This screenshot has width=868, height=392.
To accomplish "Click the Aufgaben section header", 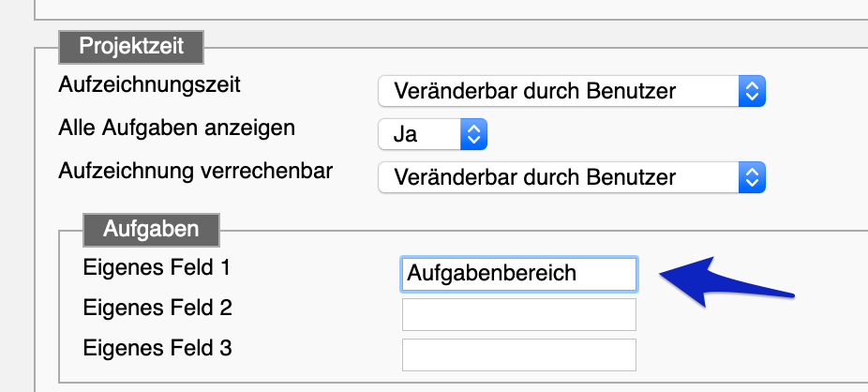I will [151, 230].
